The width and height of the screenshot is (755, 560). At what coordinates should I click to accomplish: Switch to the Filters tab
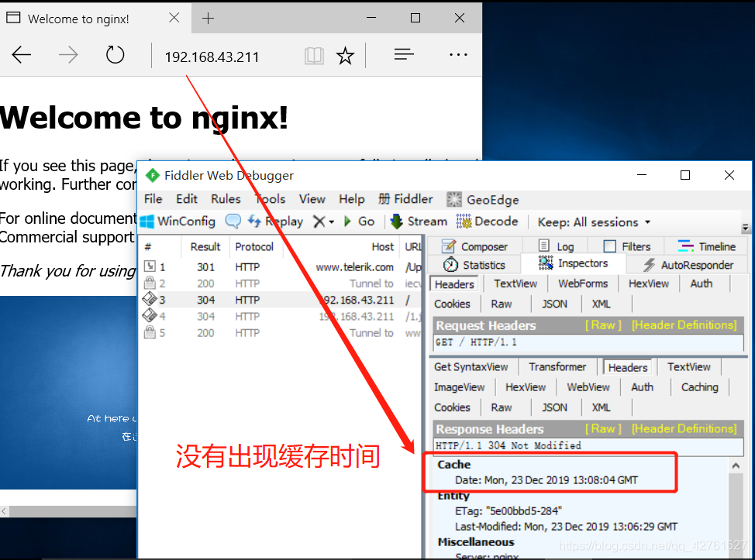click(x=627, y=246)
